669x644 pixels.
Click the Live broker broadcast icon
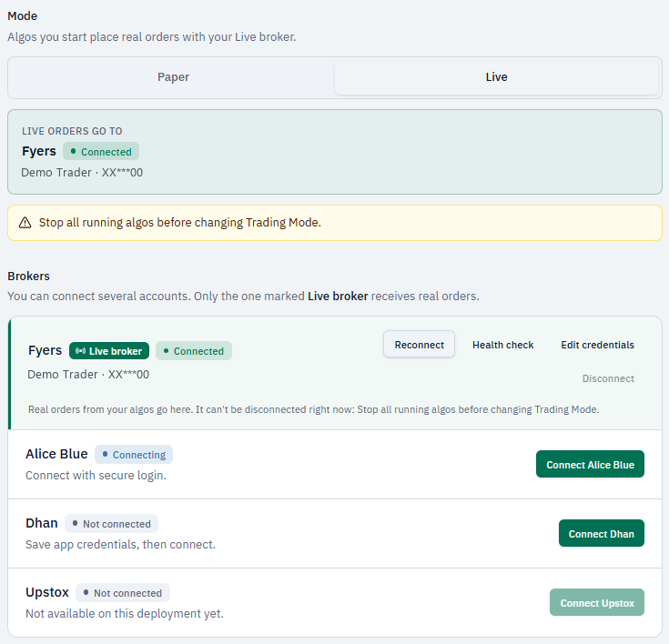click(x=80, y=351)
